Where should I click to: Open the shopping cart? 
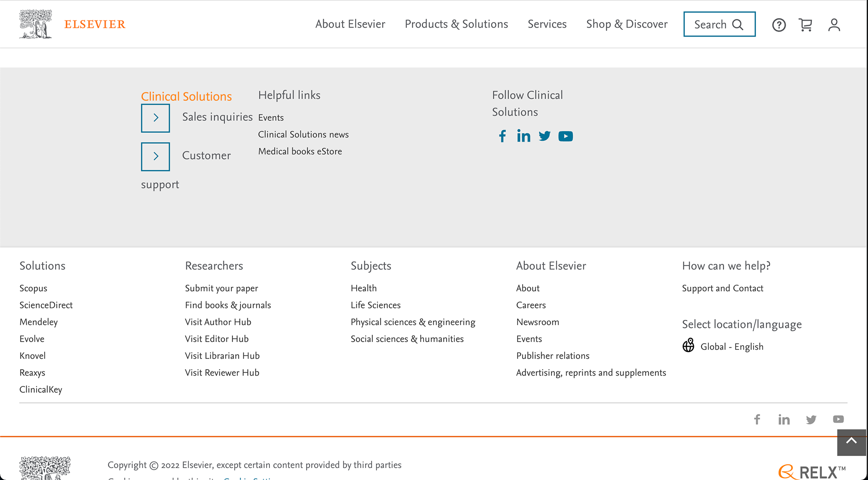click(806, 25)
